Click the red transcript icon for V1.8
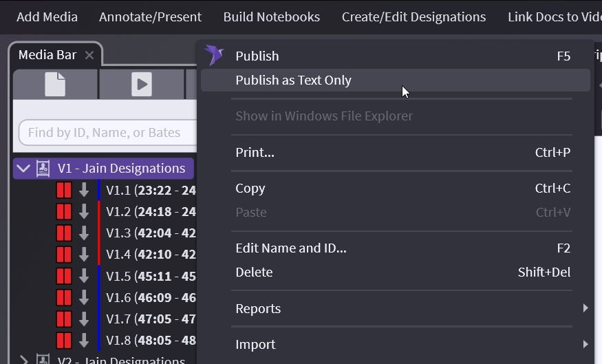Screen dimensions: 602x364 [64, 340]
